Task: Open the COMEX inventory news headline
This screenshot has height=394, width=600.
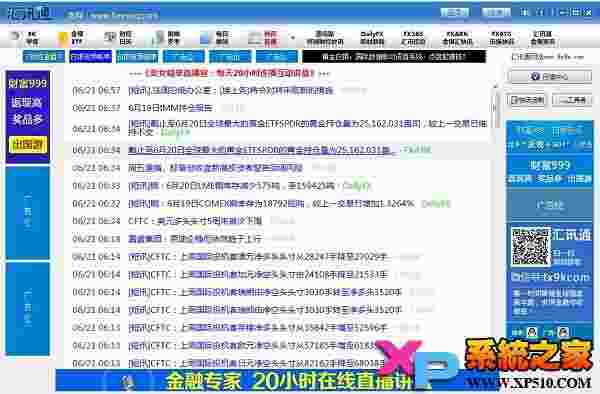Action: [271, 204]
